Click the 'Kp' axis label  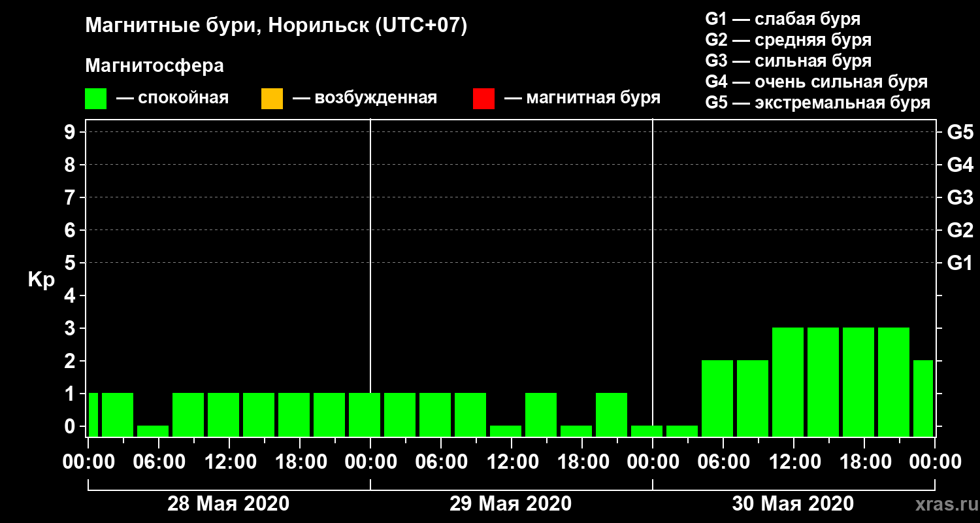point(41,280)
